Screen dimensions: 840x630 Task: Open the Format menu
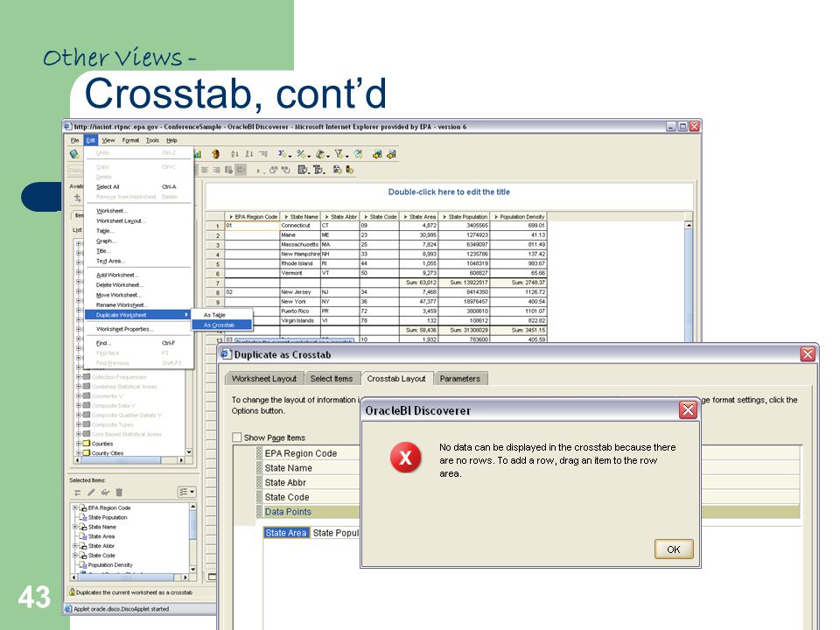[130, 140]
